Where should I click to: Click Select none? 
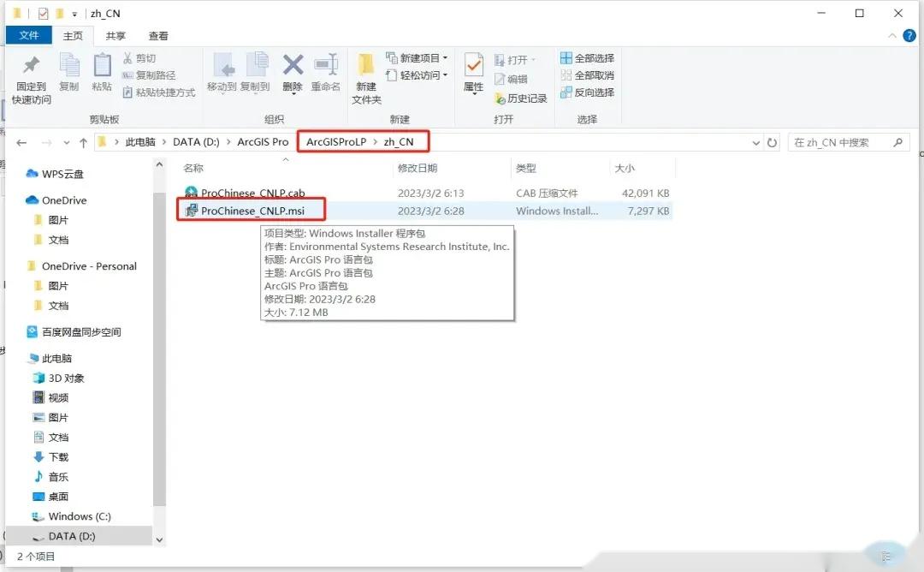(587, 74)
